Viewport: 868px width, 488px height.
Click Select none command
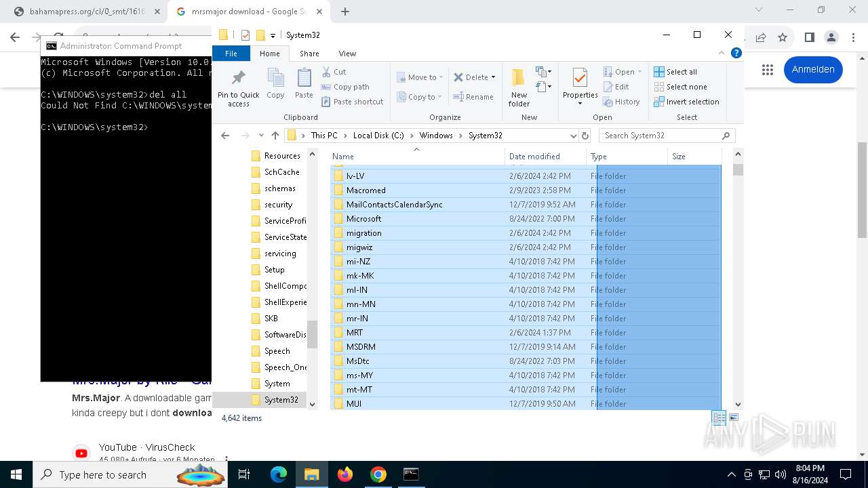[680, 87]
